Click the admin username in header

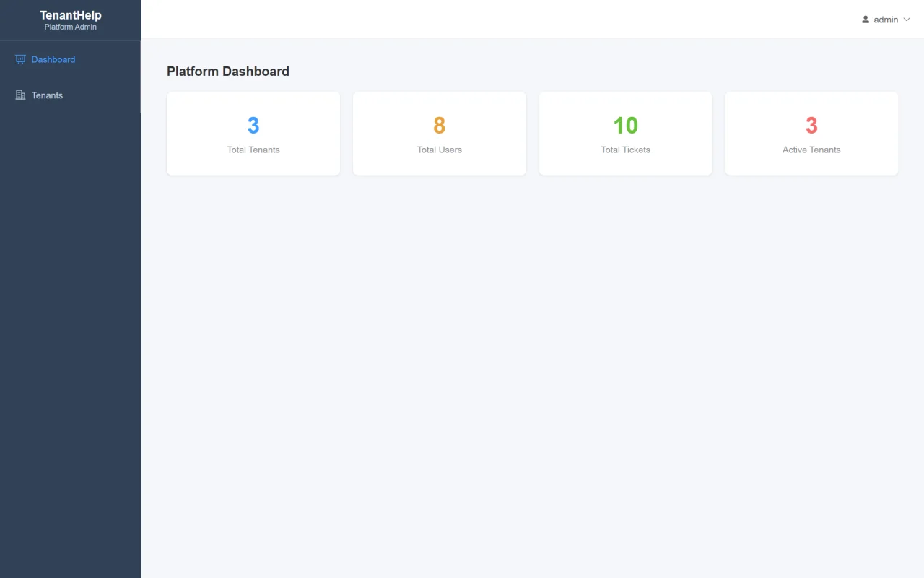[x=886, y=20]
